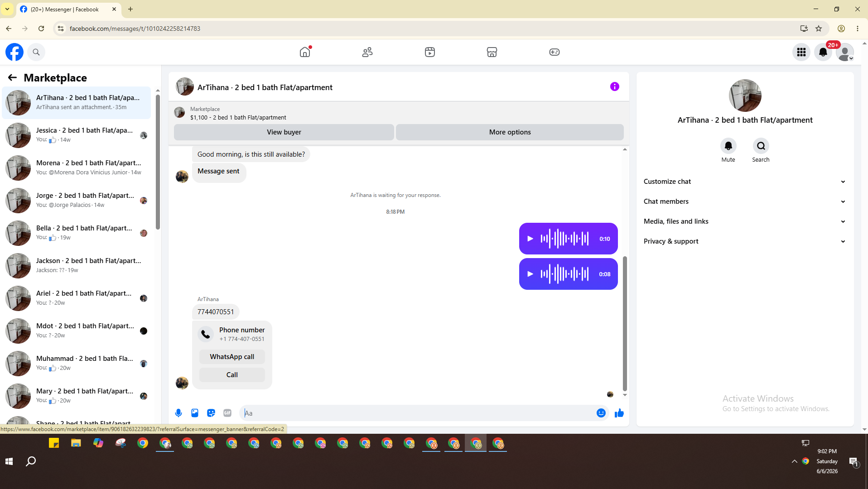Bookmark this page with the star icon
Image resolution: width=868 pixels, height=489 pixels.
[x=819, y=29]
